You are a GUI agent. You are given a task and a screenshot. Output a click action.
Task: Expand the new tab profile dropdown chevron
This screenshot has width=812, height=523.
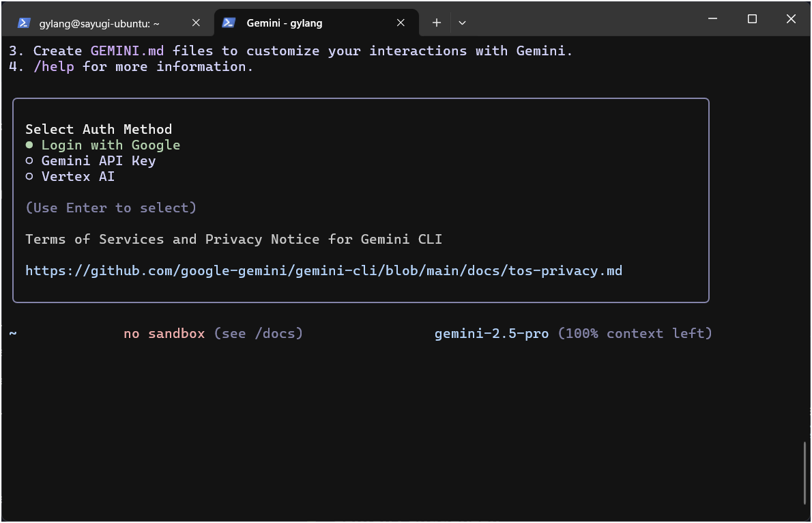(x=462, y=23)
